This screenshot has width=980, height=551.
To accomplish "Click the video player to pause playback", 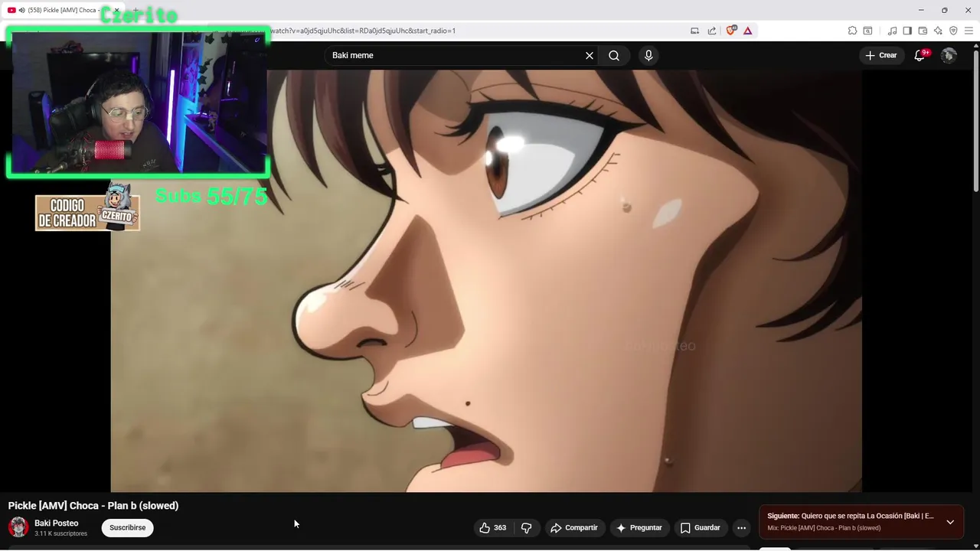I will [486, 281].
